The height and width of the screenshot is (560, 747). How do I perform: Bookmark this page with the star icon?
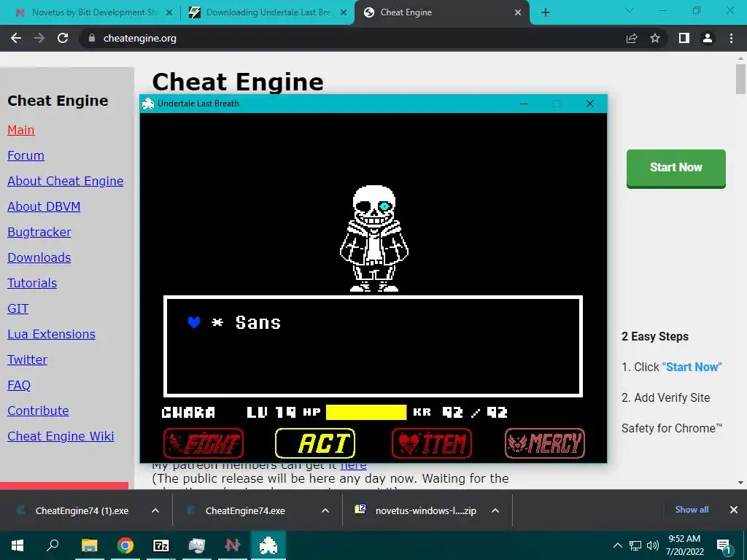point(655,38)
